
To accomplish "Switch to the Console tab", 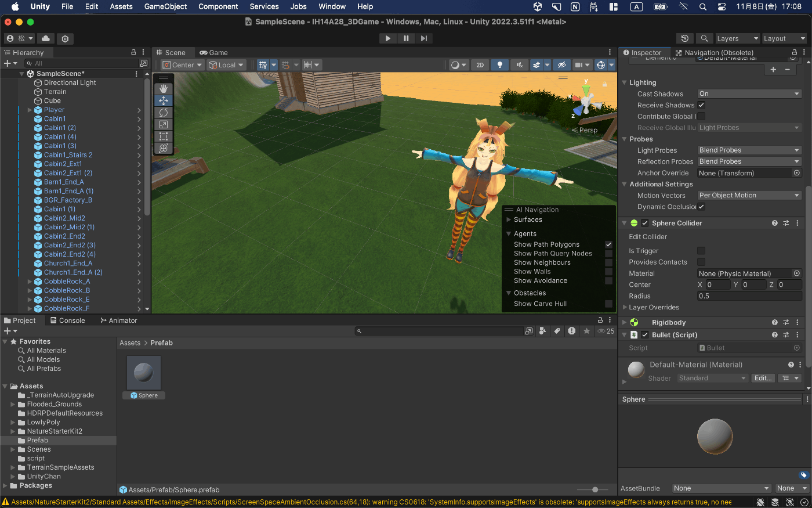I will pyautogui.click(x=67, y=320).
